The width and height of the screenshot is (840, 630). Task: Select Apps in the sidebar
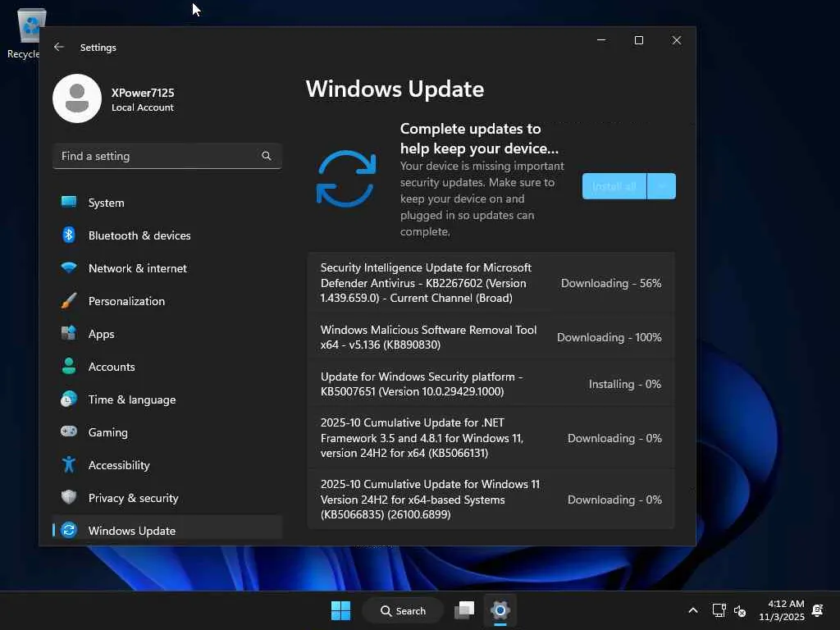(x=167, y=334)
